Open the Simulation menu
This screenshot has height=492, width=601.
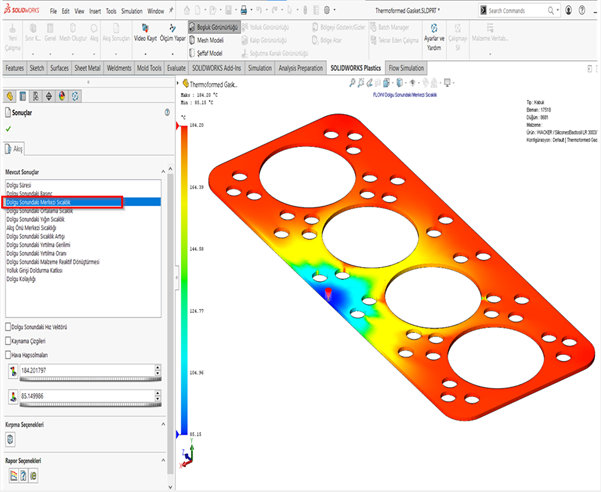point(131,10)
